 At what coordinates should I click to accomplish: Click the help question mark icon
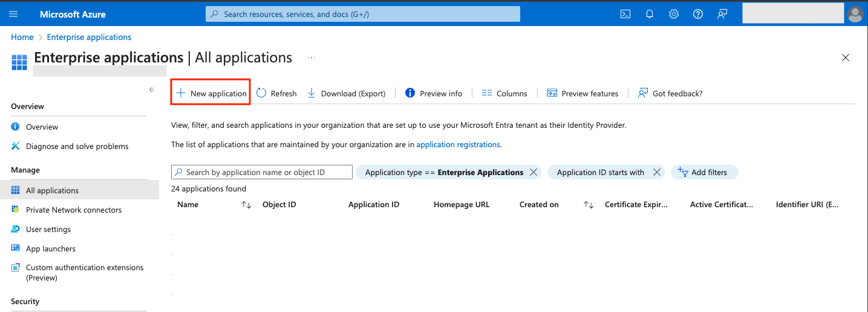(x=698, y=14)
